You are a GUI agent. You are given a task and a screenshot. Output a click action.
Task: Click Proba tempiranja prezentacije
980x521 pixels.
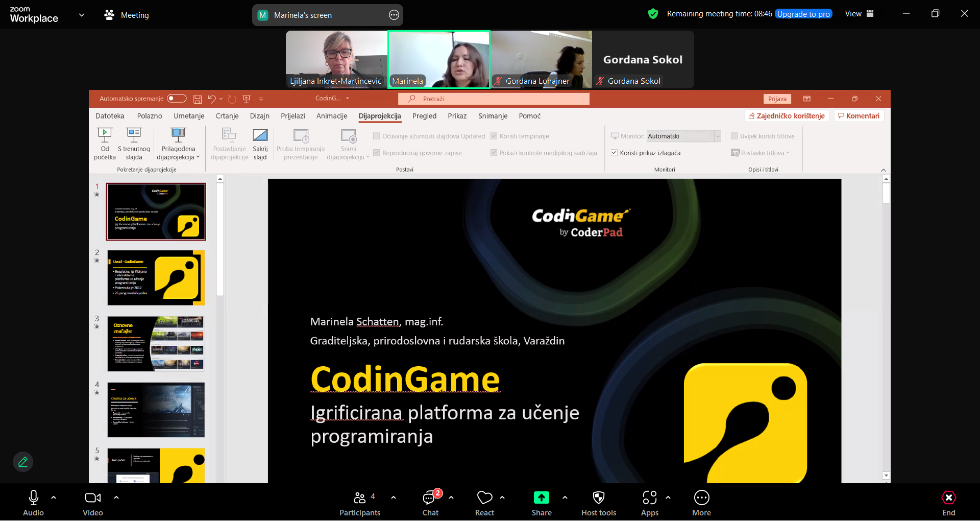[x=301, y=144]
